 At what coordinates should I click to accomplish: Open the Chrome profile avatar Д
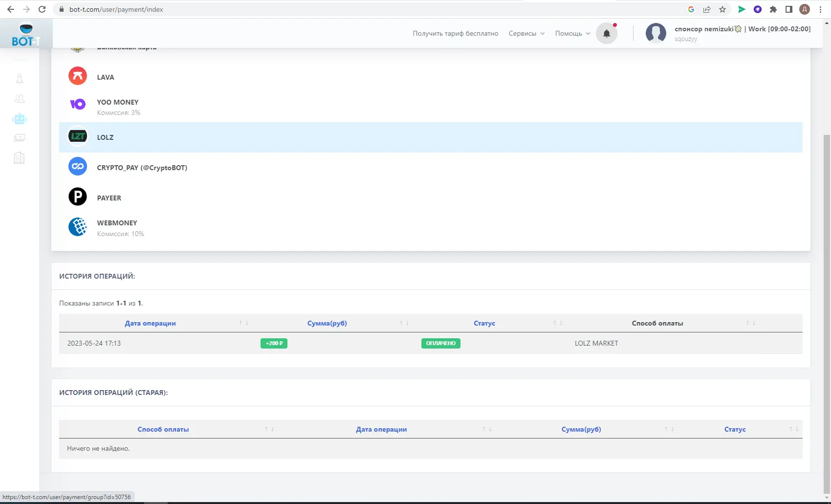805,9
